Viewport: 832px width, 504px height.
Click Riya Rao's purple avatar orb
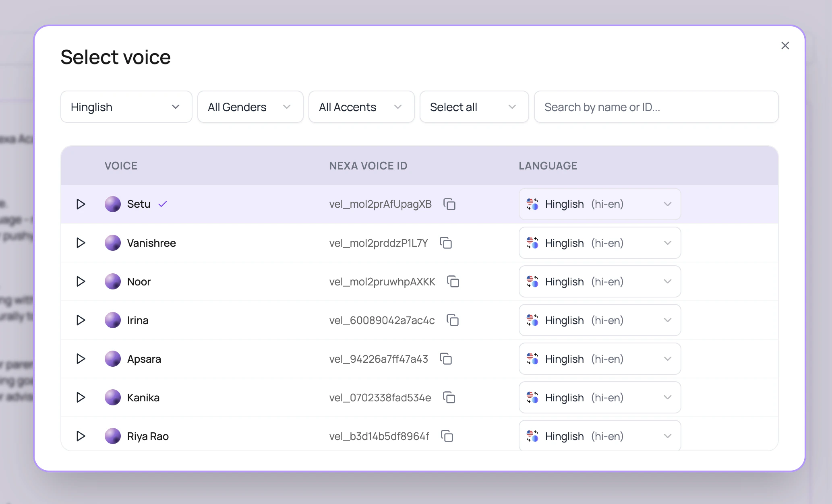point(113,436)
